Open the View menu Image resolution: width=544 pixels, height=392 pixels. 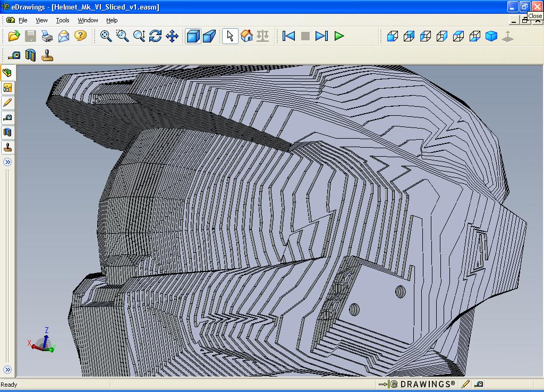pyautogui.click(x=41, y=20)
